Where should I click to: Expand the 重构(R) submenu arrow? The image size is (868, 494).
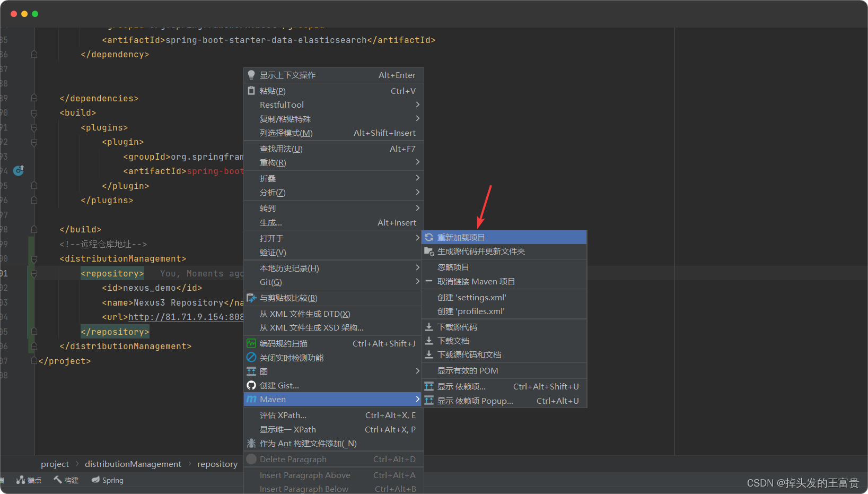[x=418, y=162]
